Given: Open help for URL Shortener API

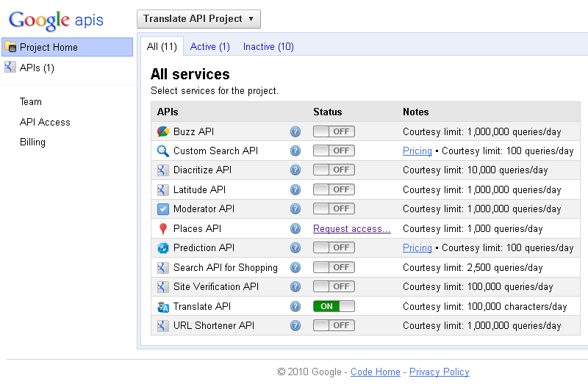Looking at the screenshot, I should [295, 325].
